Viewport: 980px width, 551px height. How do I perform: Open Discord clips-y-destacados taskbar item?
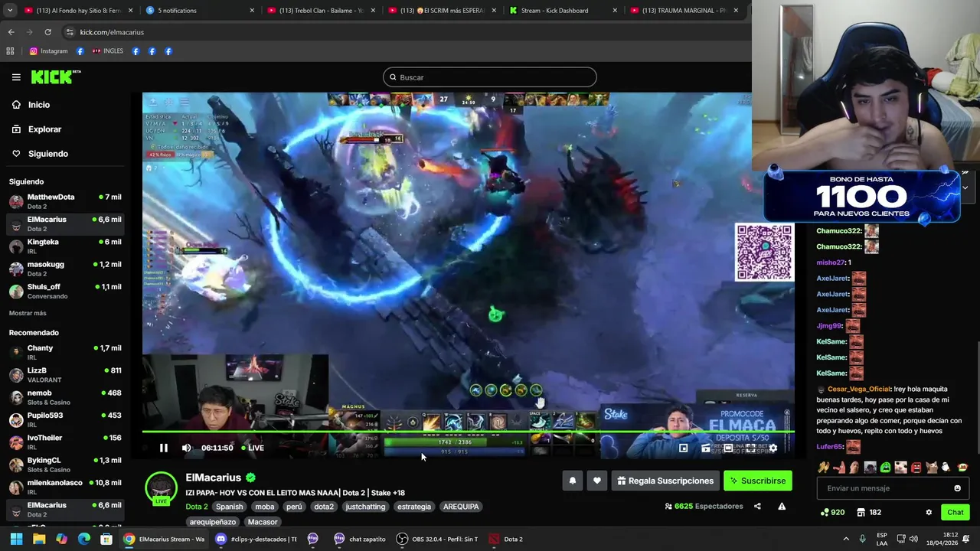[x=256, y=539]
